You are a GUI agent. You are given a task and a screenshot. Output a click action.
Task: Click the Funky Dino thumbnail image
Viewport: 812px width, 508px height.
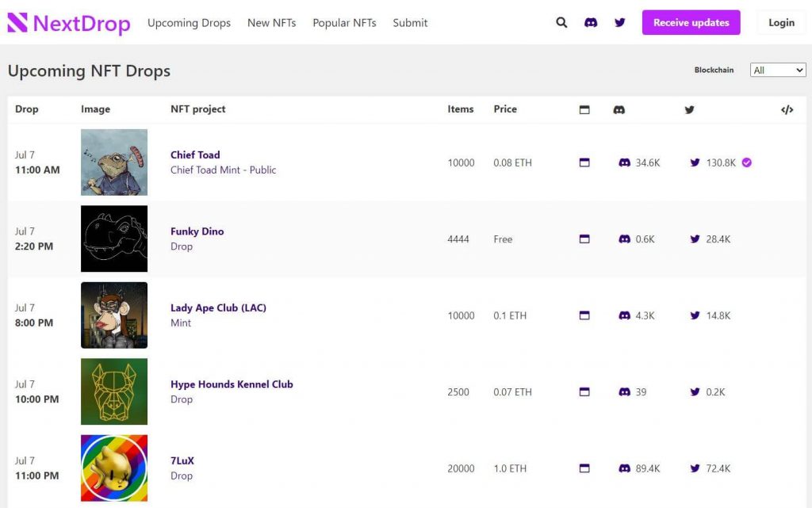[114, 239]
